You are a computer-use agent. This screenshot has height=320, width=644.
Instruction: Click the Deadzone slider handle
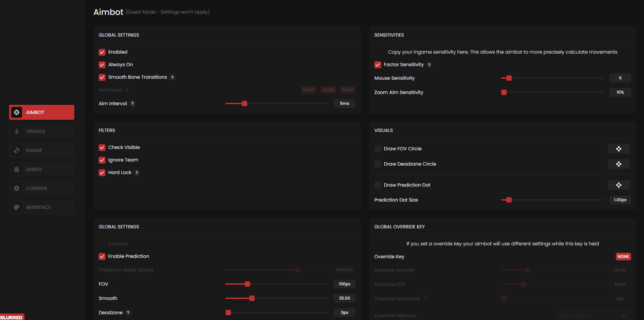tap(228, 312)
